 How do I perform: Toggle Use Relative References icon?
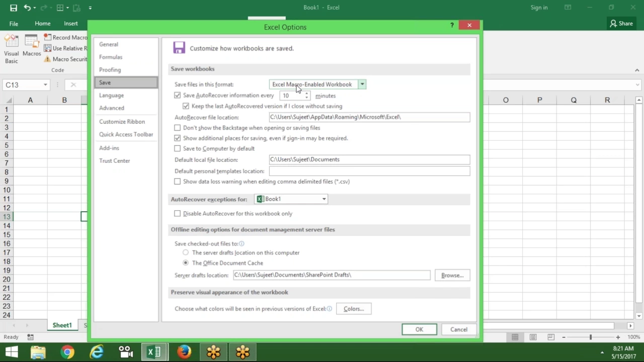click(x=47, y=48)
